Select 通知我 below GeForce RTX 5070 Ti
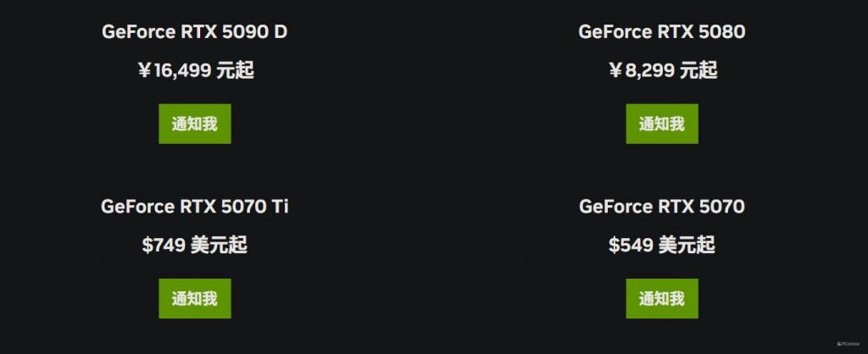The image size is (868, 354). [x=195, y=299]
